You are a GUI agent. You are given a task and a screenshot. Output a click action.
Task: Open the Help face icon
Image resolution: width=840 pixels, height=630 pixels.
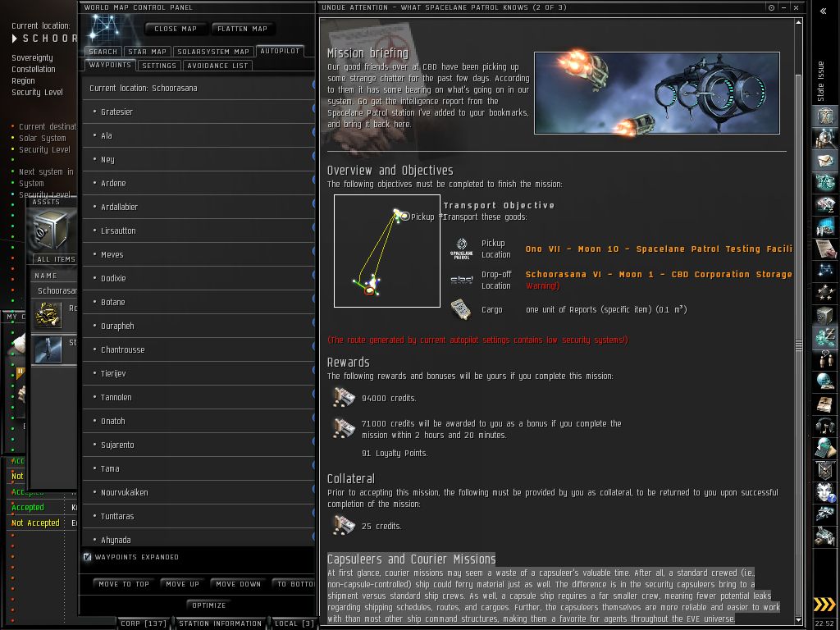click(825, 492)
